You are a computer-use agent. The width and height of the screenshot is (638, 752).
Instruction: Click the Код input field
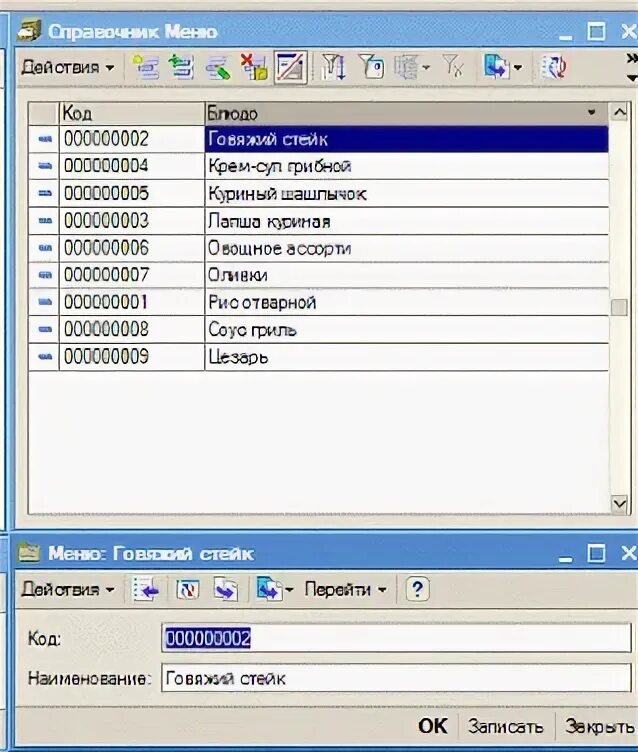(x=396, y=638)
